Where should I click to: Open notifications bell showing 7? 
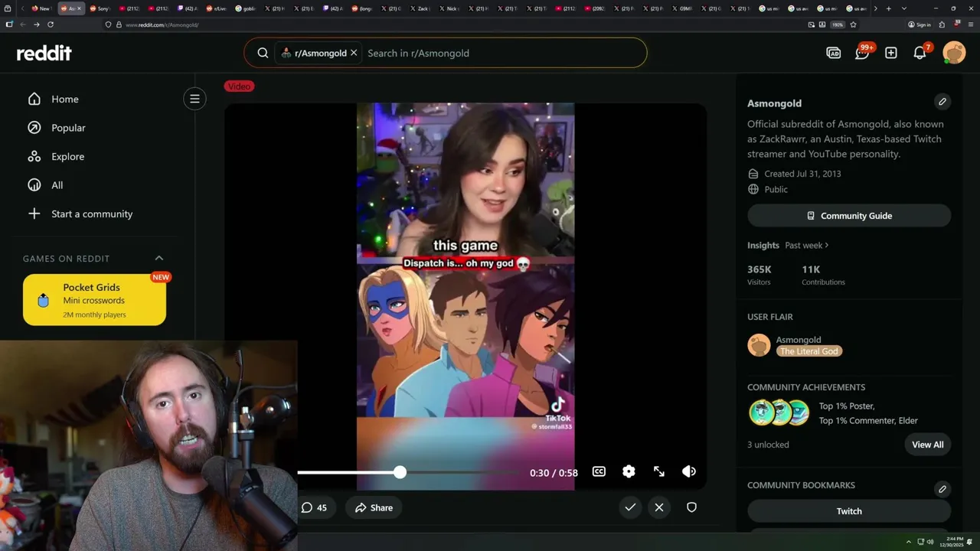coord(920,52)
